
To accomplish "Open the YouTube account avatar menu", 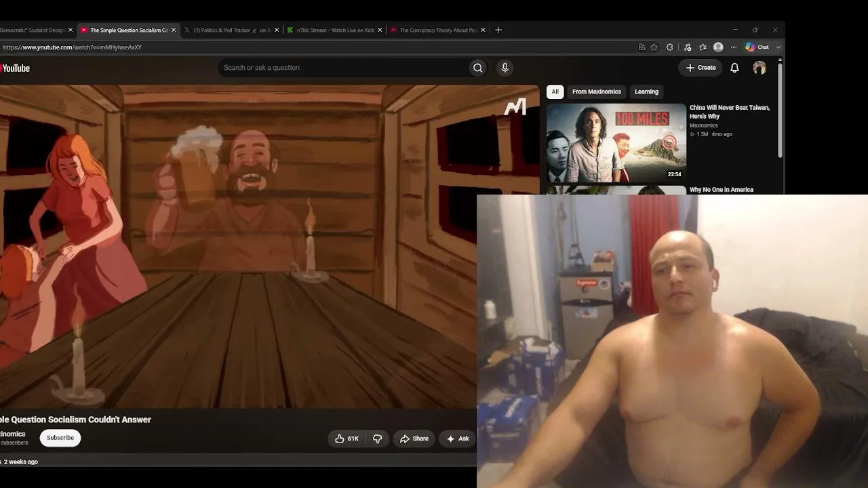I will click(759, 68).
